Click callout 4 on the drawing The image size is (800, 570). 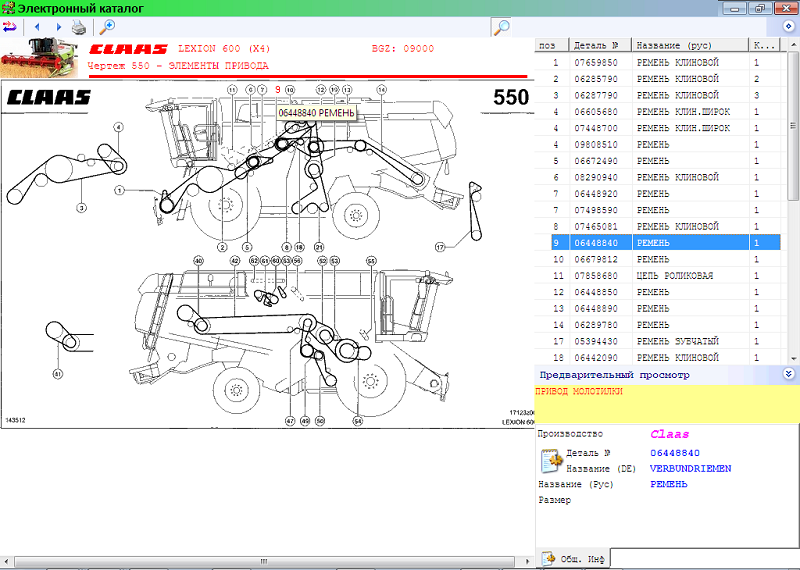(118, 127)
